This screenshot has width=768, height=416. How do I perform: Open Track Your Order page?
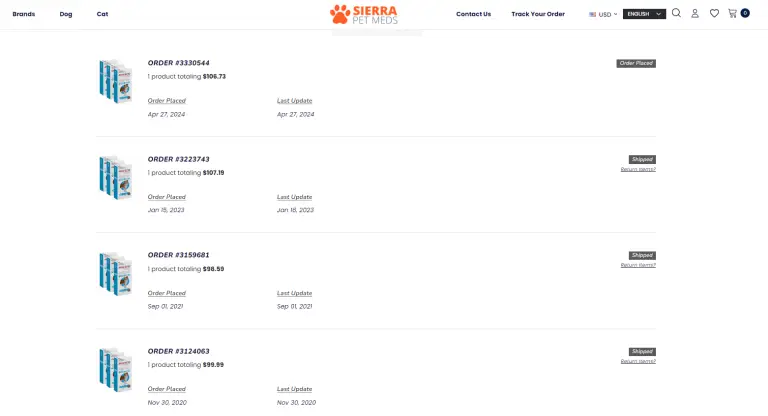click(538, 14)
